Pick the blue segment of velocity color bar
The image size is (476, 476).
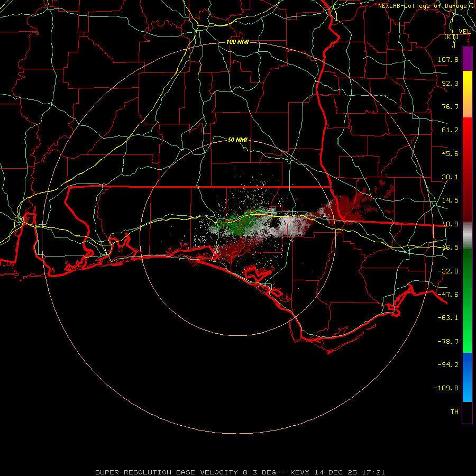(x=467, y=377)
